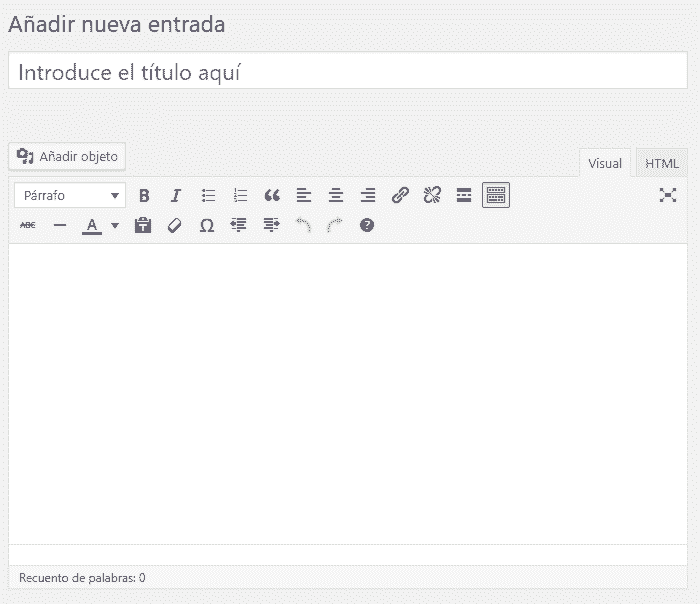
Task: Increase indent of the paragraph
Action: [x=271, y=225]
